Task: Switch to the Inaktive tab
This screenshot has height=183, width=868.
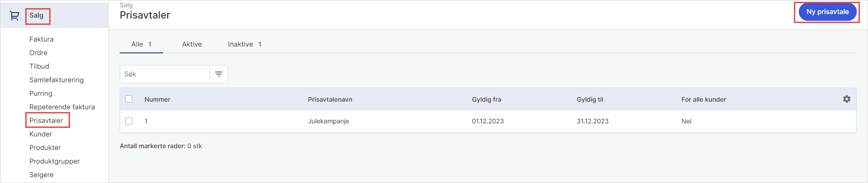Action: [x=244, y=44]
